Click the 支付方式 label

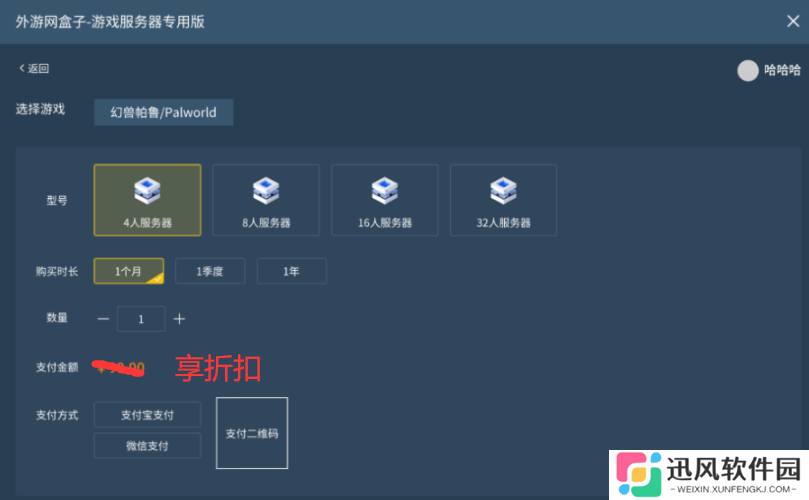(x=57, y=415)
